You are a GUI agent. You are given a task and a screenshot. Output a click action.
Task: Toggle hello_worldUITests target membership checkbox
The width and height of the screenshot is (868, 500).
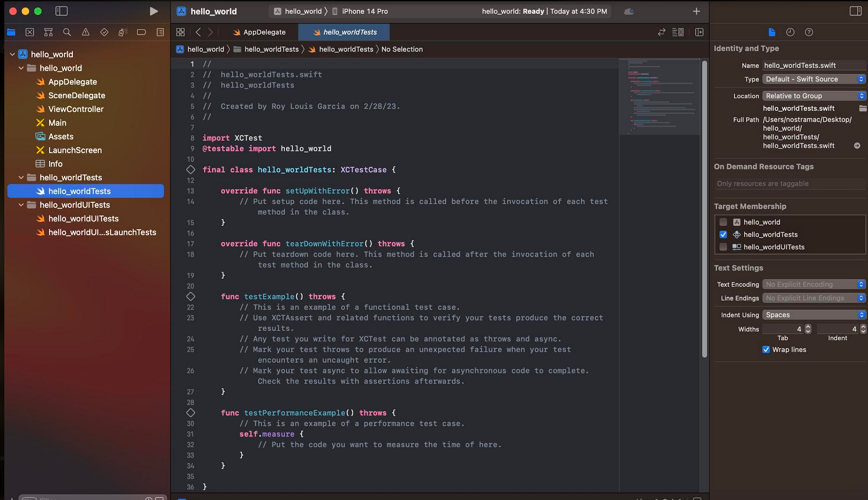point(723,247)
